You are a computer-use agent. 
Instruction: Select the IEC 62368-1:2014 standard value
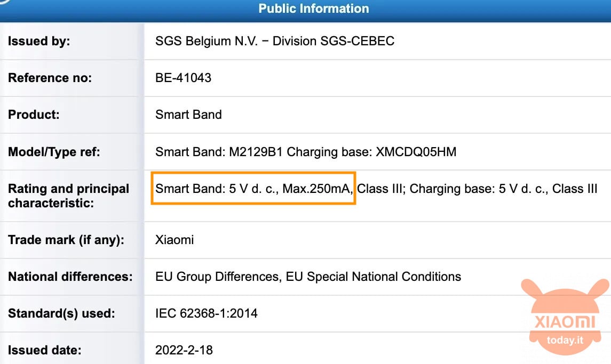(207, 313)
